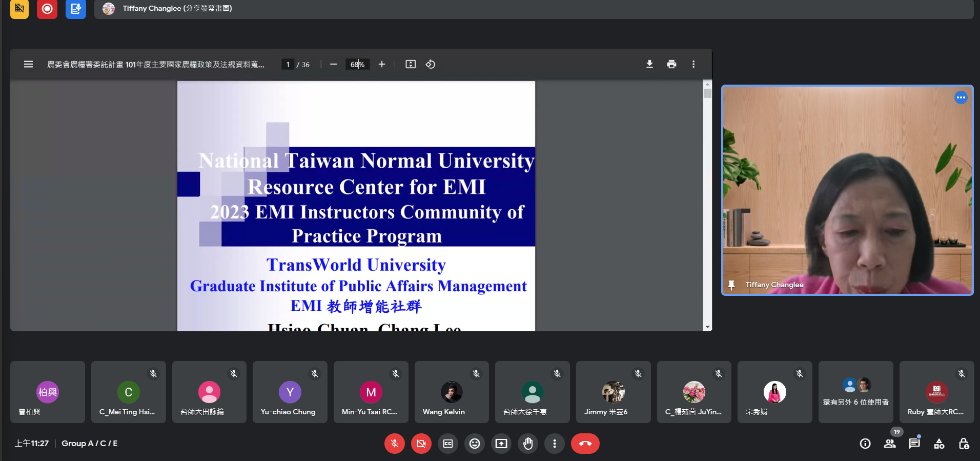980x461 pixels.
Task: Click Tiffany Changlee's name on video tile
Action: (x=774, y=285)
